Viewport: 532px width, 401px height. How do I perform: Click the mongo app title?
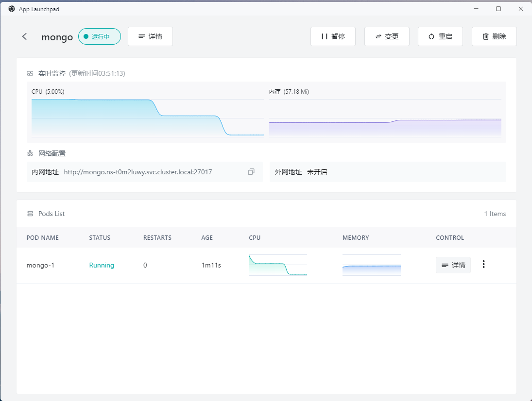[57, 37]
